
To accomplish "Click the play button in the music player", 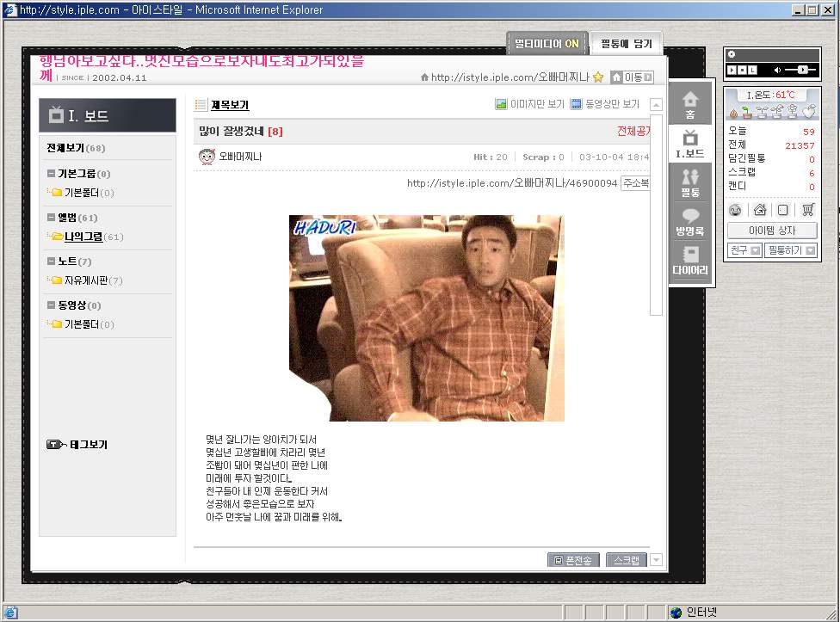I will (732, 71).
